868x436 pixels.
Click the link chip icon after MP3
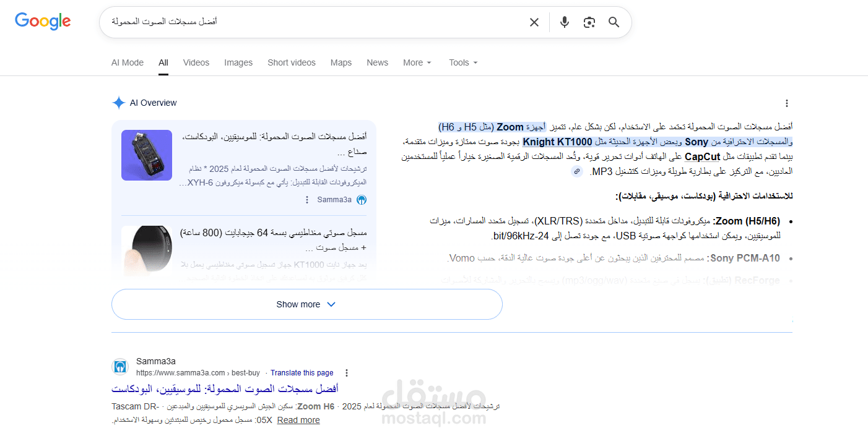[x=577, y=171]
